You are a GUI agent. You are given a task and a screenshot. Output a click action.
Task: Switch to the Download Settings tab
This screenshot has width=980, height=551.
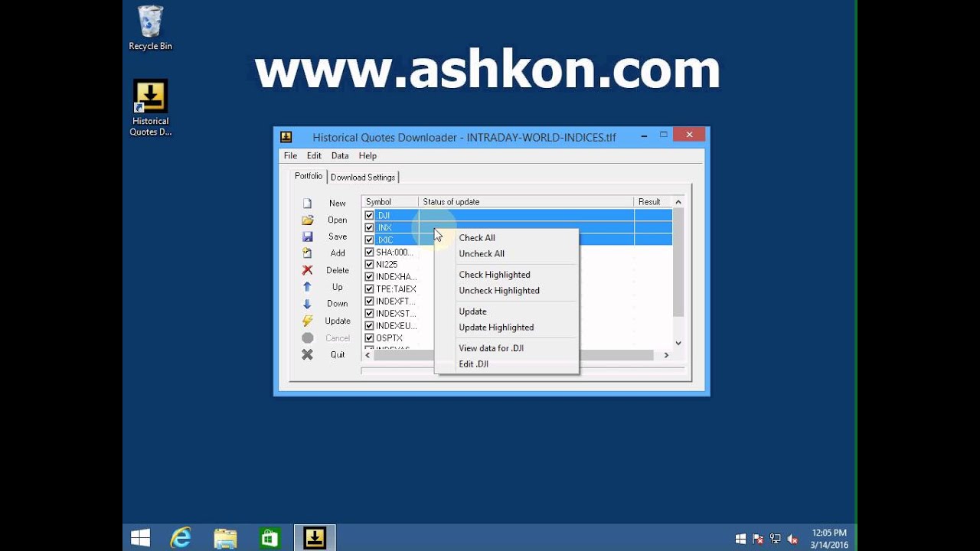coord(363,178)
